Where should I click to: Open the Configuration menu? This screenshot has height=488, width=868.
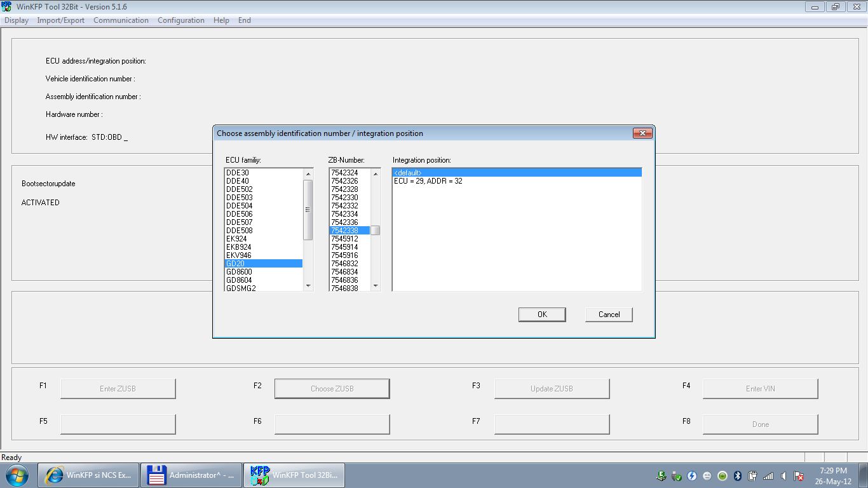(181, 20)
